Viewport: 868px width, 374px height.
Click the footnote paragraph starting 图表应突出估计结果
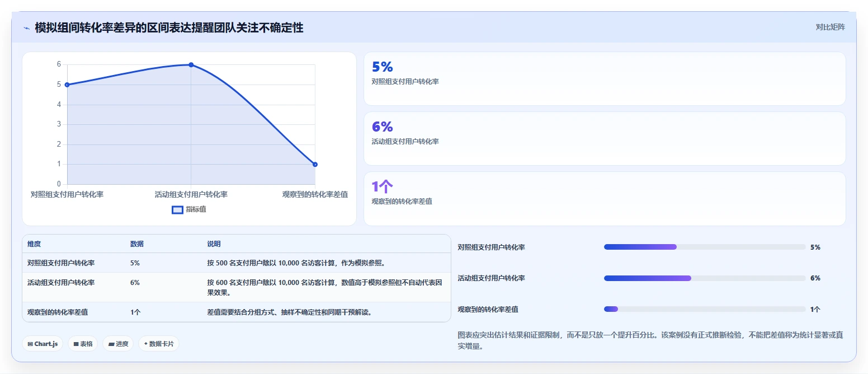650,340
